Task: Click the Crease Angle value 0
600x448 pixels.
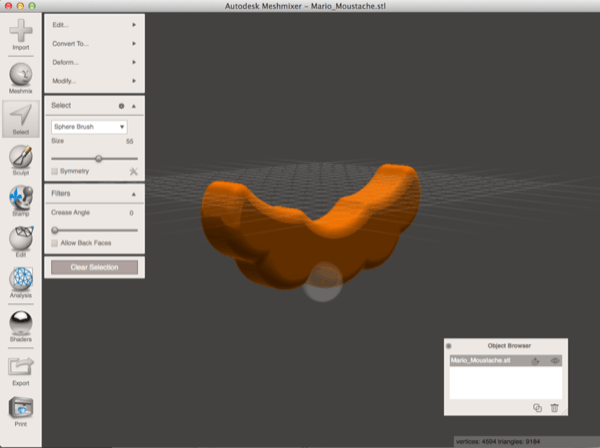Action: pos(131,213)
